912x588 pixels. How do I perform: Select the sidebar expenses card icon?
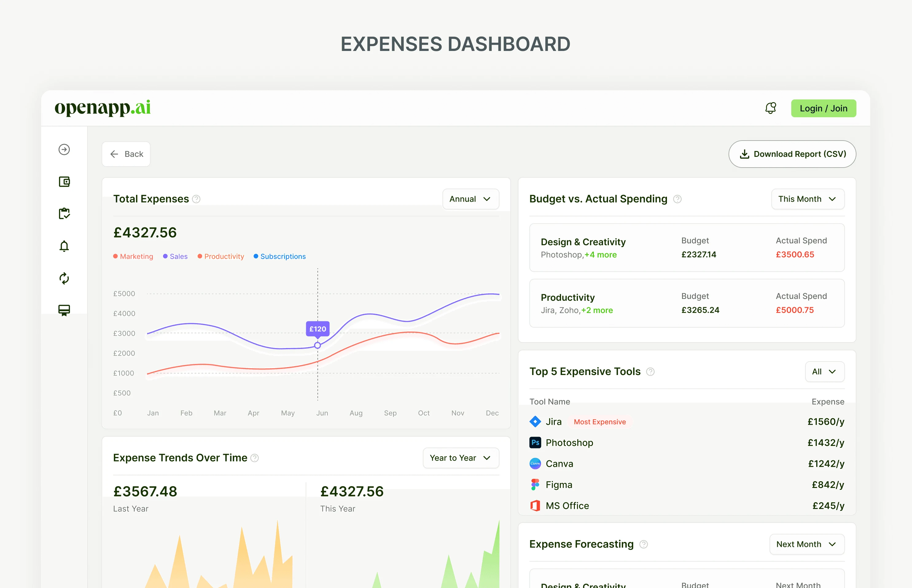64,310
